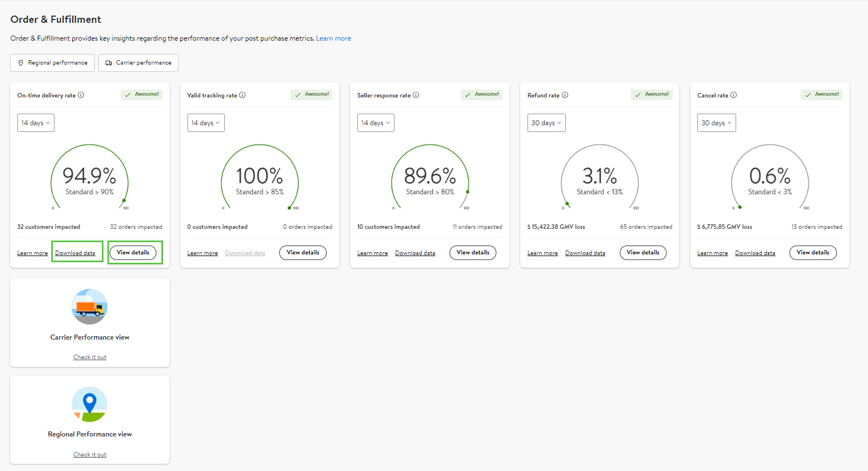This screenshot has height=471, width=868.
Task: Expand On-time delivery rate 14 days dropdown
Action: point(36,123)
